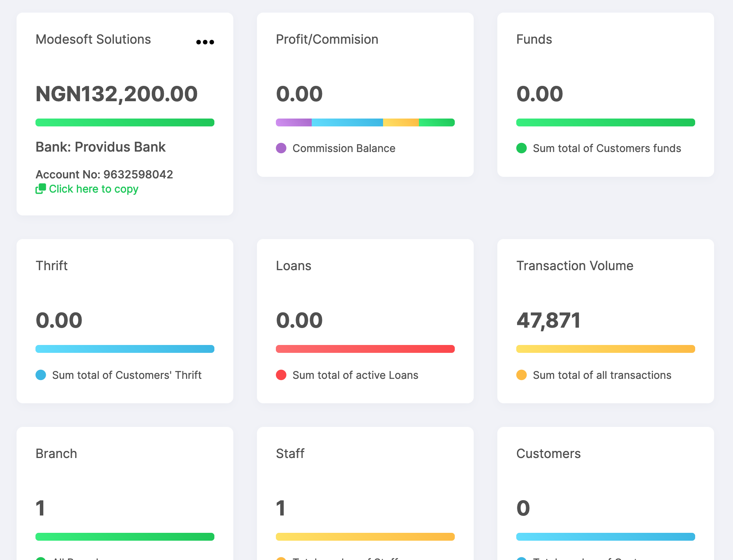Click the Branch card heading
The height and width of the screenshot is (560, 733).
point(56,454)
